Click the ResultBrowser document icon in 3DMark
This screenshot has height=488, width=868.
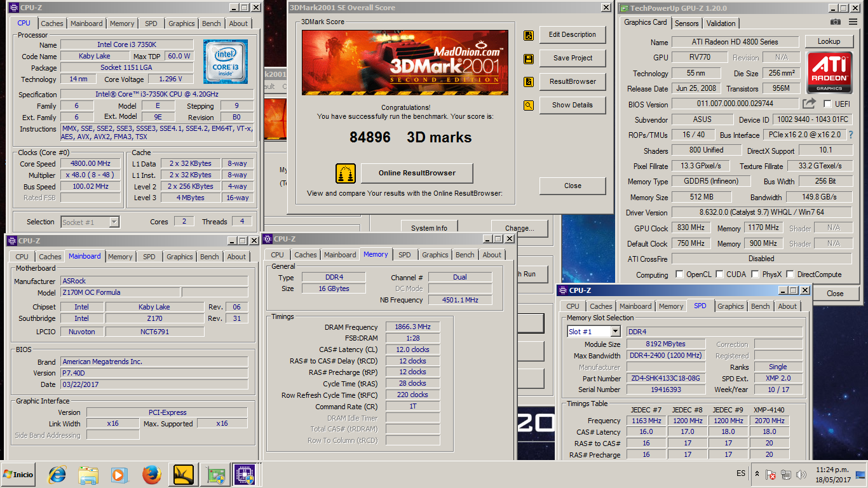click(529, 82)
